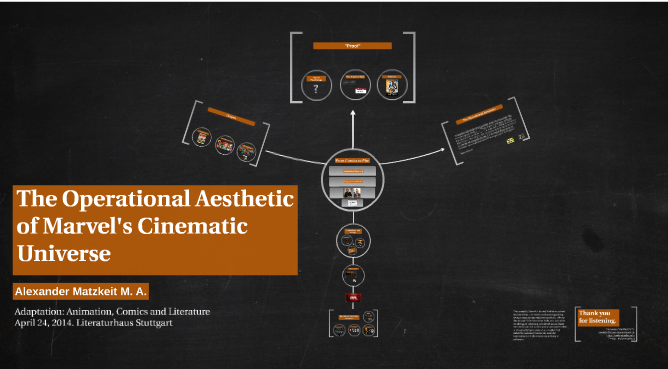Open the middle circle inside the Proof frame

(355, 85)
